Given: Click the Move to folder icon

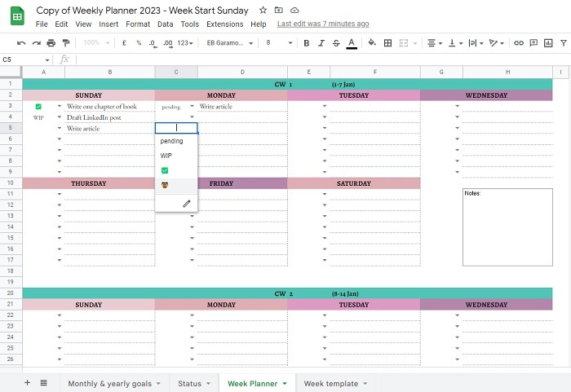Looking at the screenshot, I should tap(279, 11).
